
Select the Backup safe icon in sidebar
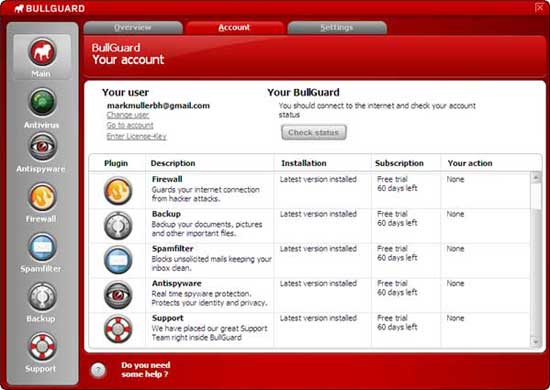(x=42, y=297)
